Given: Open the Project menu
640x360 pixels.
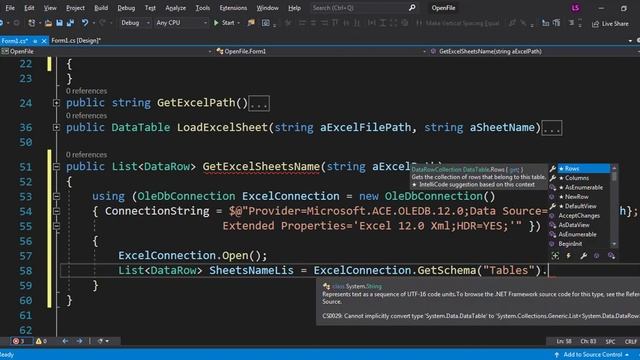Looking at the screenshot, I should (75, 8).
